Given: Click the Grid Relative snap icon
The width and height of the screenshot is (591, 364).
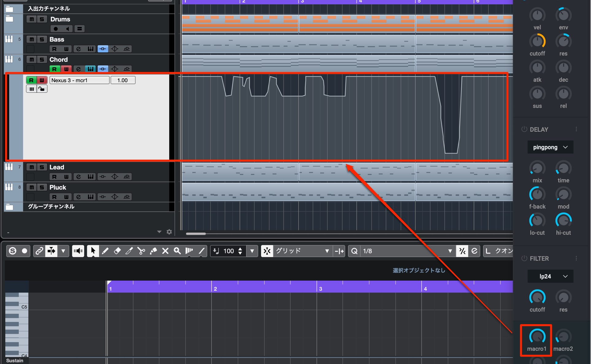Looking at the screenshot, I should [x=339, y=251].
